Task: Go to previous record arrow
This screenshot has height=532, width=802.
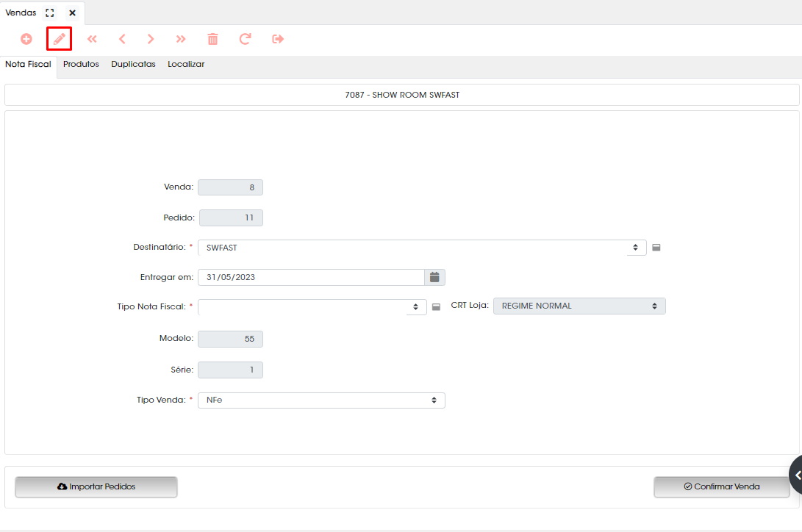Action: tap(122, 39)
